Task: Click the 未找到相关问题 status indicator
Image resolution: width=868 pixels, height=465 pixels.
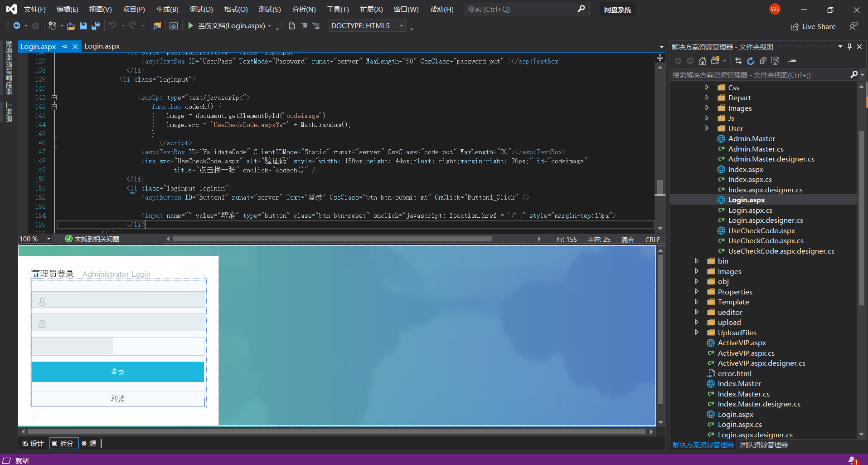Action: pyautogui.click(x=92, y=239)
